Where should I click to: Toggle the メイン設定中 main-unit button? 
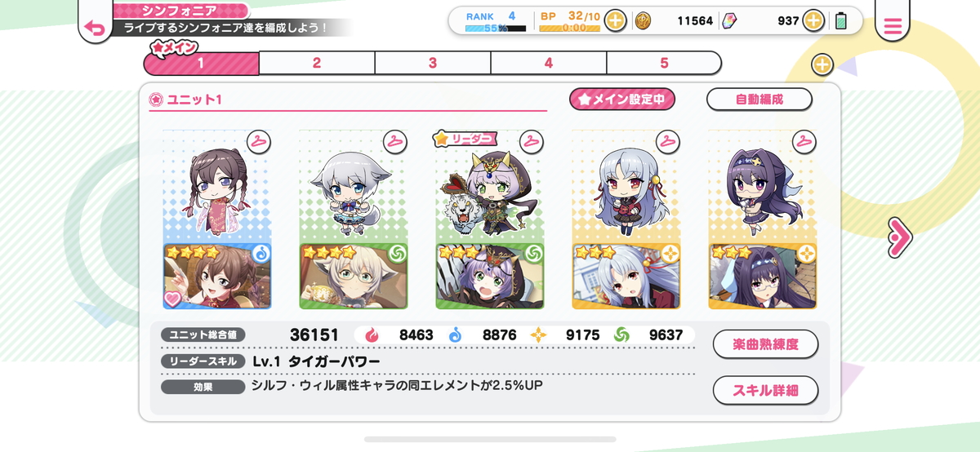(622, 100)
